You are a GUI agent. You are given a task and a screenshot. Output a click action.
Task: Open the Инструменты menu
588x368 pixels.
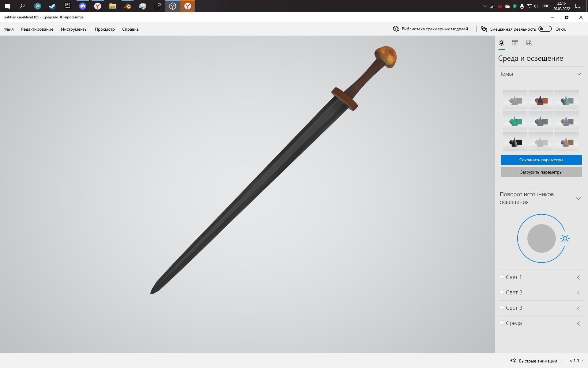(x=74, y=29)
